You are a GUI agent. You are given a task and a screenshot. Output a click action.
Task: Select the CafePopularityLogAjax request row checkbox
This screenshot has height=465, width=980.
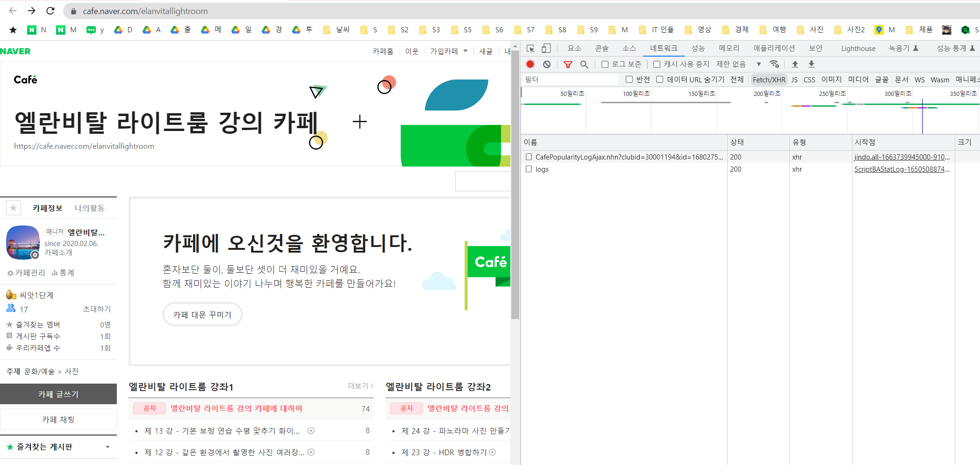529,157
